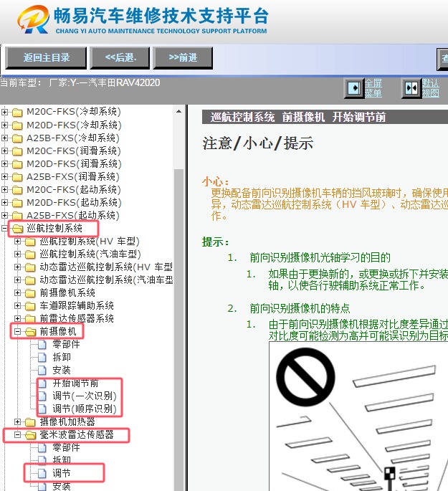This screenshot has width=448, height=491.
Task: Click heading 前向识别摄像机的特点
Action: (300, 308)
